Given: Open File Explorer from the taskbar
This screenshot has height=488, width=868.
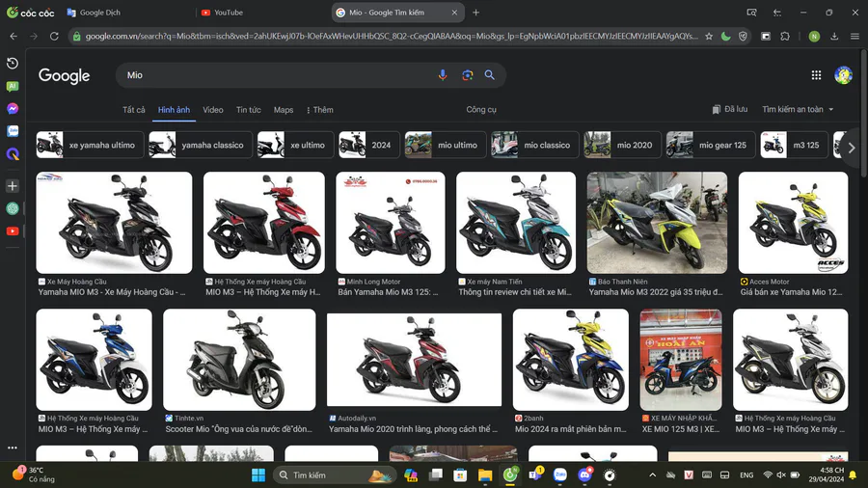Looking at the screenshot, I should pyautogui.click(x=485, y=475).
